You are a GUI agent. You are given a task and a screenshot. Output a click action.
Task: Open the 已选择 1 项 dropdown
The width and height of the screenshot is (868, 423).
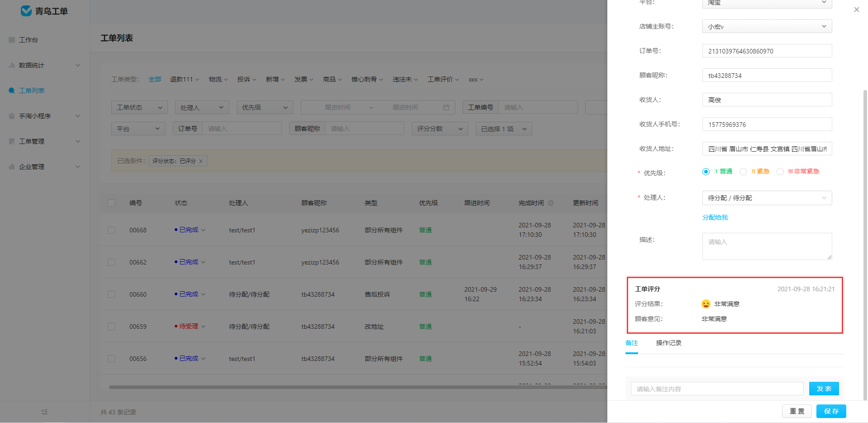[x=504, y=129]
